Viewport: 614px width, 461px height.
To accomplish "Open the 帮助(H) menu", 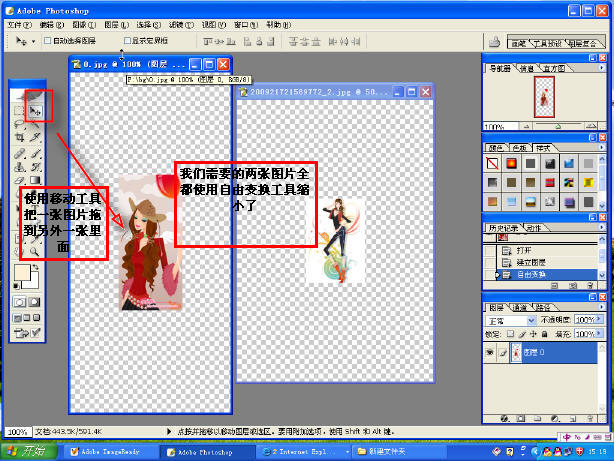I will click(x=278, y=25).
